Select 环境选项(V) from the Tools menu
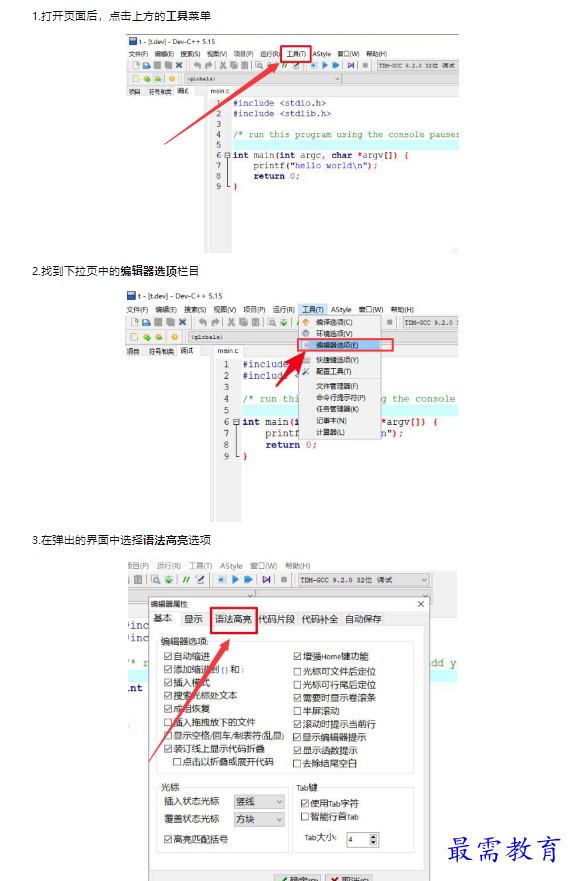 (340, 334)
